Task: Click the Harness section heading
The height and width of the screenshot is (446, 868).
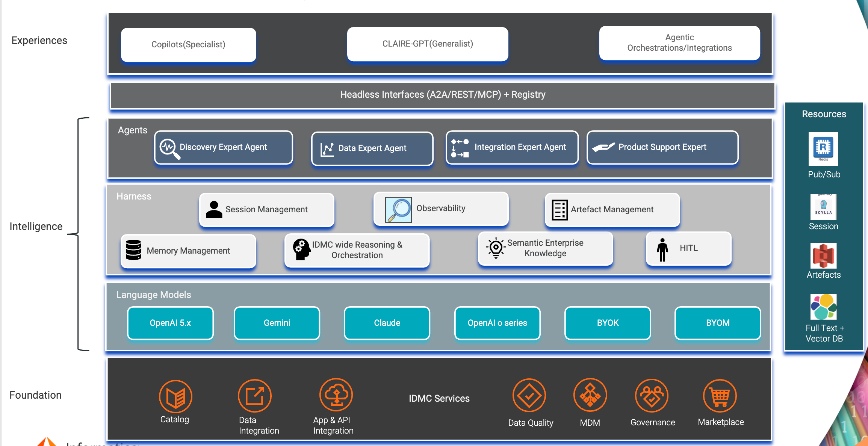Action: click(x=134, y=197)
